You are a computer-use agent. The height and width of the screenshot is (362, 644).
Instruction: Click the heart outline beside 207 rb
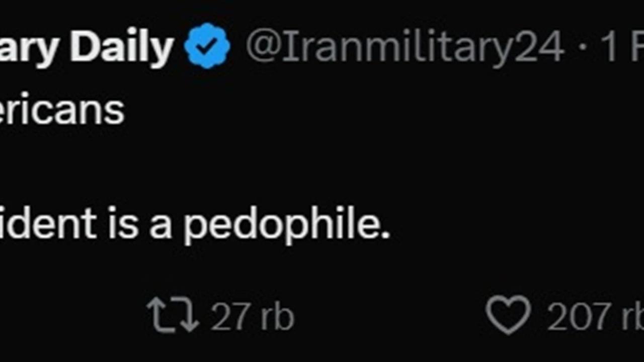[x=508, y=315]
